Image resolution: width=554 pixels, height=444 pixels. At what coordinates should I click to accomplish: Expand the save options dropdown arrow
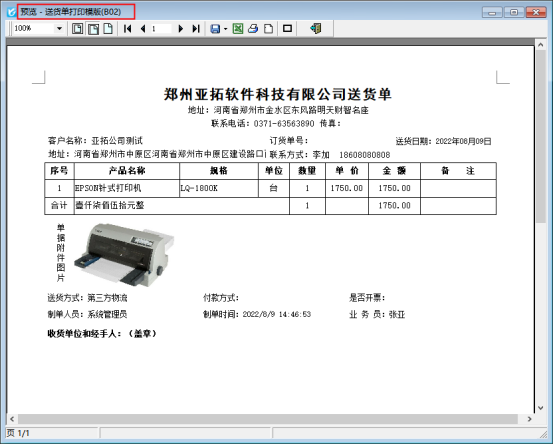pos(225,29)
